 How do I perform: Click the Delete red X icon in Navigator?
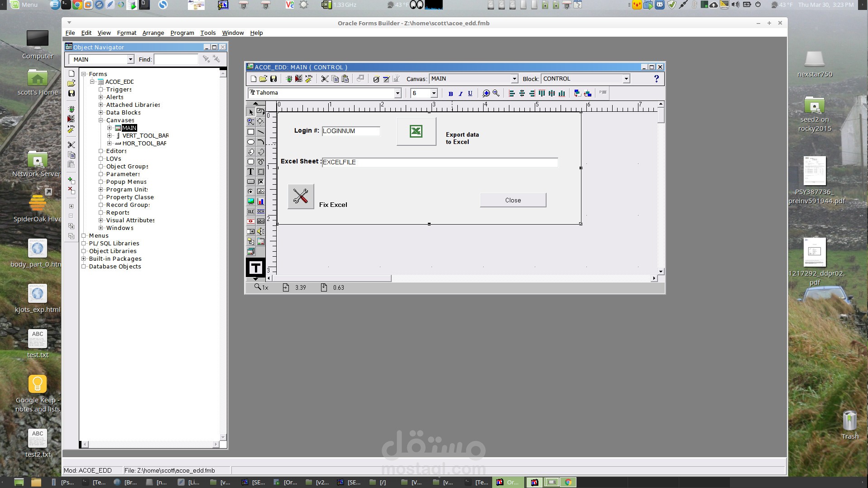click(71, 191)
